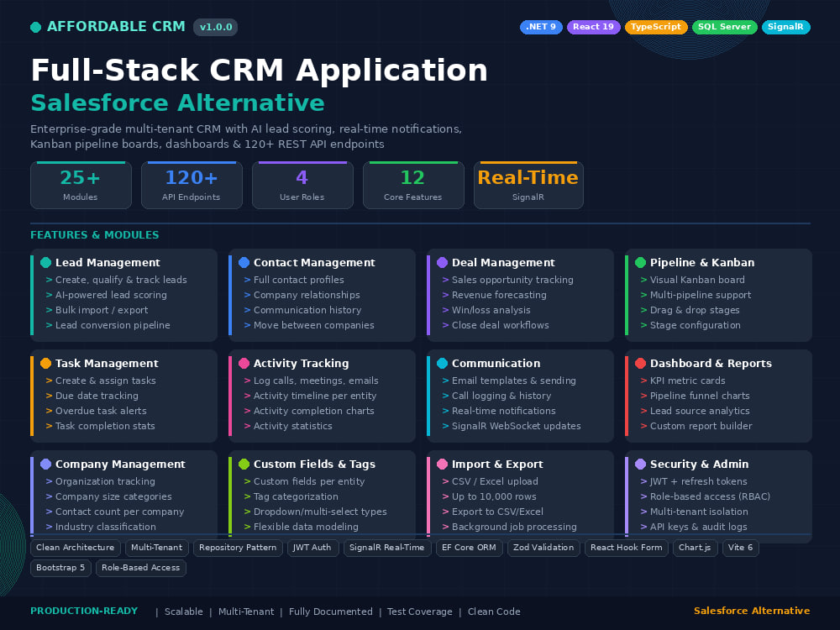Click the Role-Based Access tag
This screenshot has width=840, height=630.
tap(141, 568)
